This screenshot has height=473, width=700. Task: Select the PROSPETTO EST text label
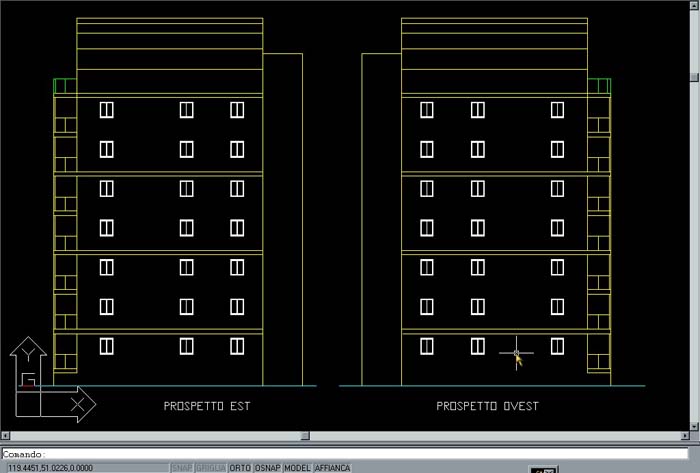pyautogui.click(x=206, y=406)
